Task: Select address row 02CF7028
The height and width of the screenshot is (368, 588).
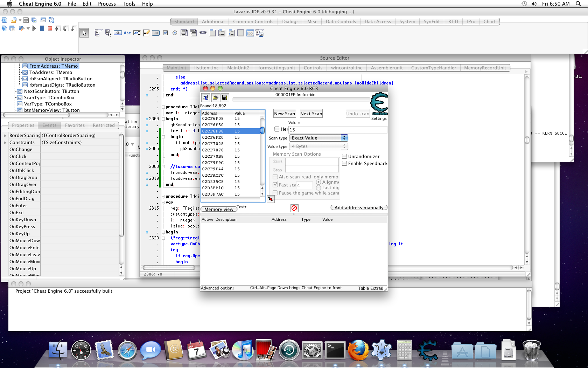Action: click(x=230, y=144)
